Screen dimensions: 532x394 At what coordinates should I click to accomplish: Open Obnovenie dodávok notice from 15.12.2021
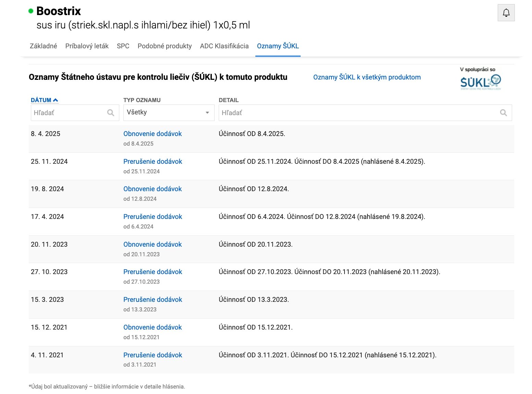(153, 327)
